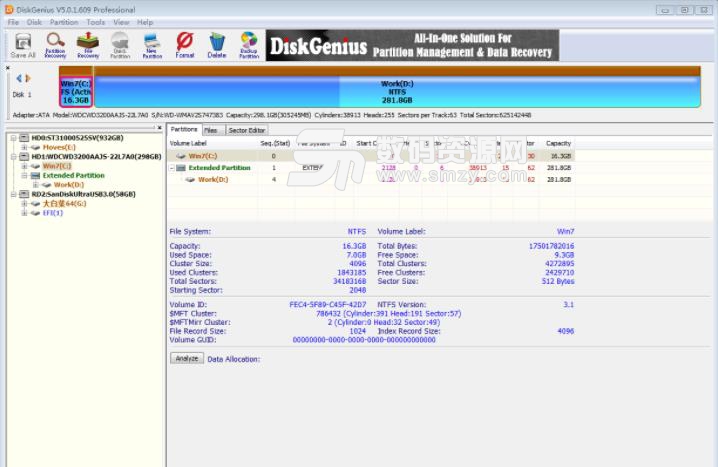Expand the 大白菜64(G:) tree node
The width and height of the screenshot is (718, 467).
pos(24,204)
